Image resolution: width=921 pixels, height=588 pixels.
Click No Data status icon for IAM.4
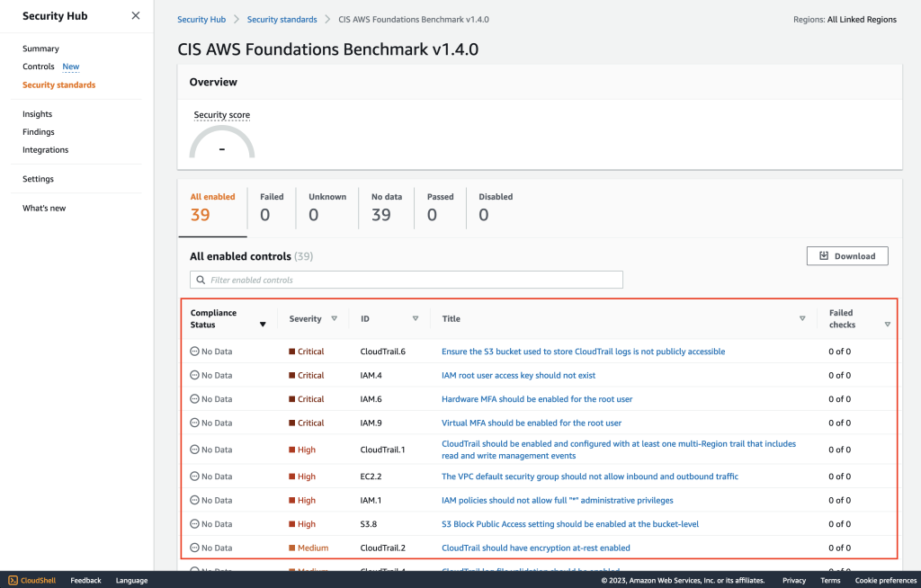click(194, 375)
